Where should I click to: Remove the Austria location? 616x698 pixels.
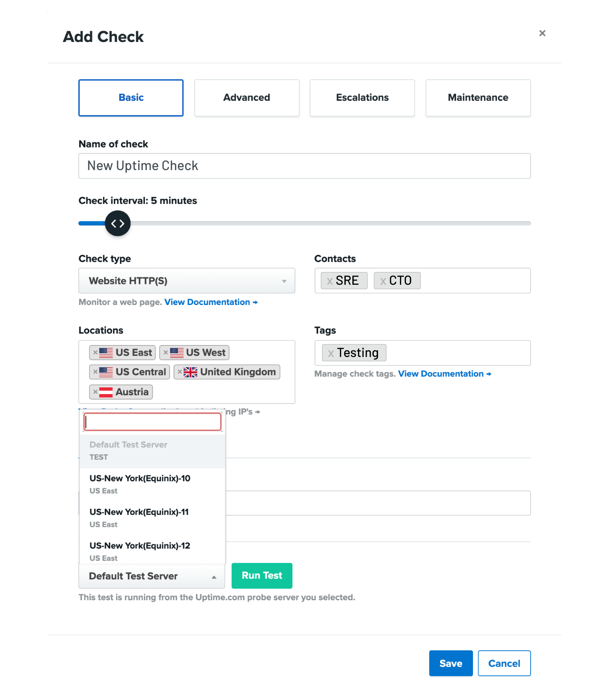pos(95,392)
